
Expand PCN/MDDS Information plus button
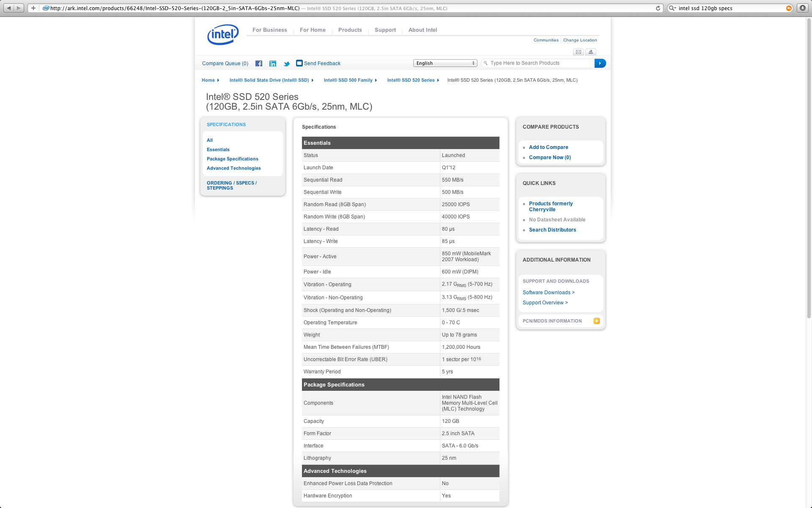coord(596,321)
